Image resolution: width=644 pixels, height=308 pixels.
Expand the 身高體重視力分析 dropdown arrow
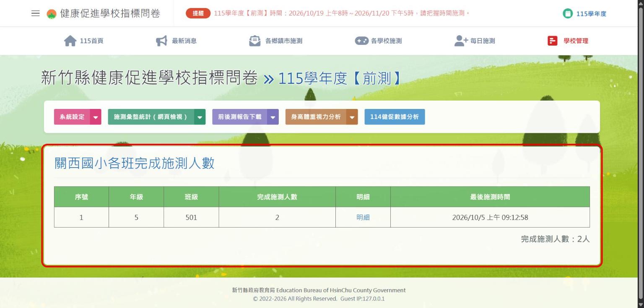click(352, 117)
